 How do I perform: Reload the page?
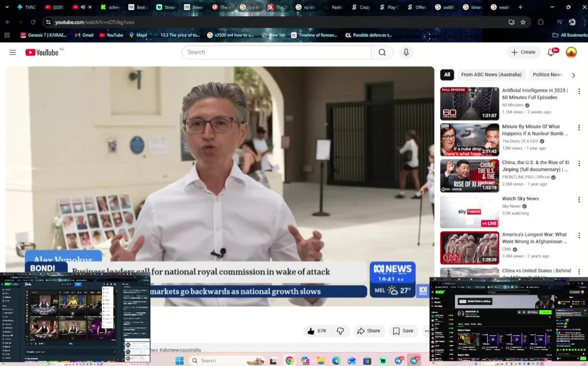[x=33, y=22]
